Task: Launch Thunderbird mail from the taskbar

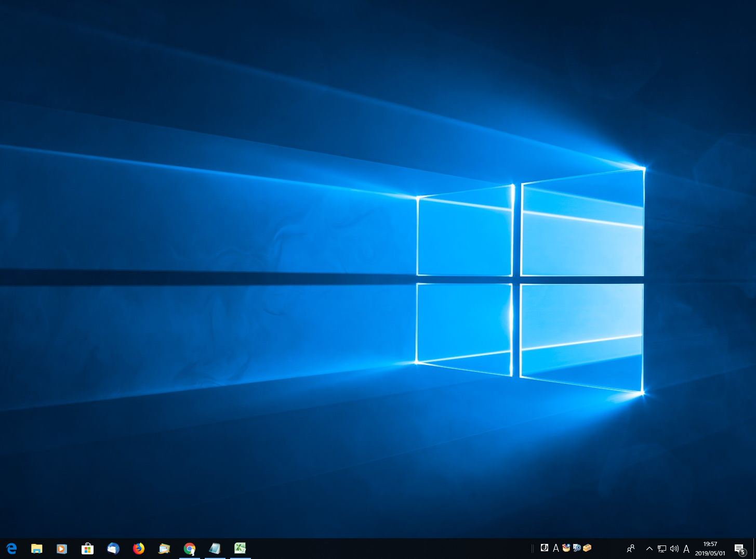Action: coord(113,548)
